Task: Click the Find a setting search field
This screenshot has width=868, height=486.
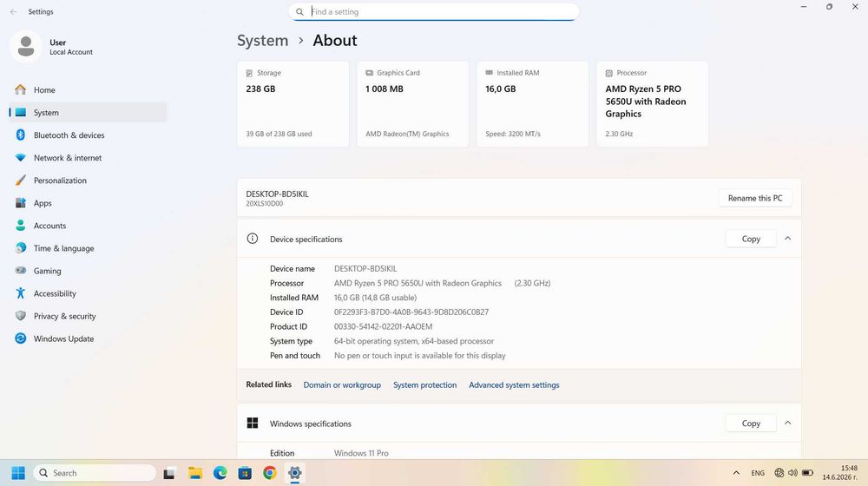Action: point(434,11)
